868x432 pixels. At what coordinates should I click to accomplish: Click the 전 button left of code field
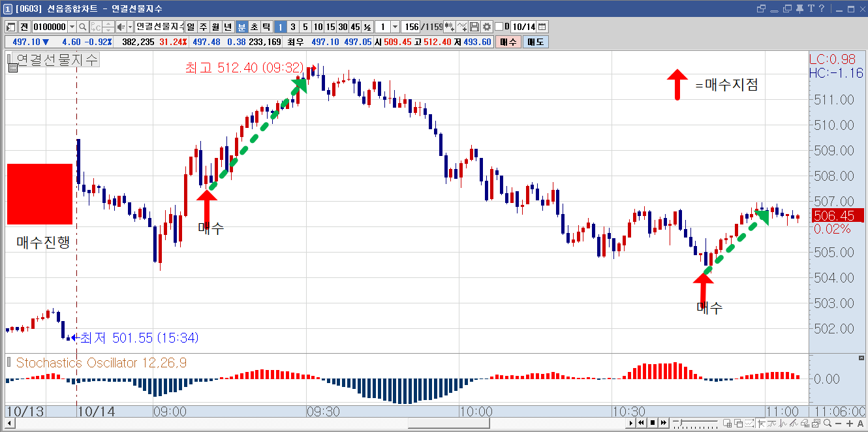tap(24, 27)
